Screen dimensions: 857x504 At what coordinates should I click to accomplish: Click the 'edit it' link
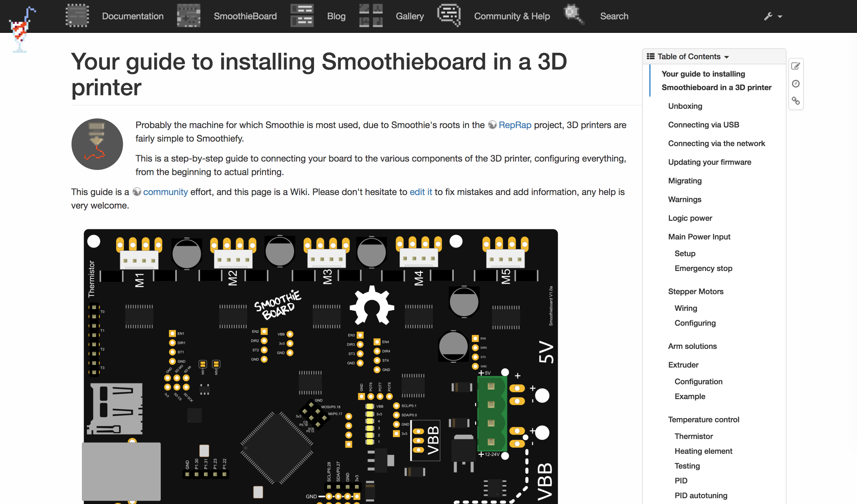pos(421,192)
